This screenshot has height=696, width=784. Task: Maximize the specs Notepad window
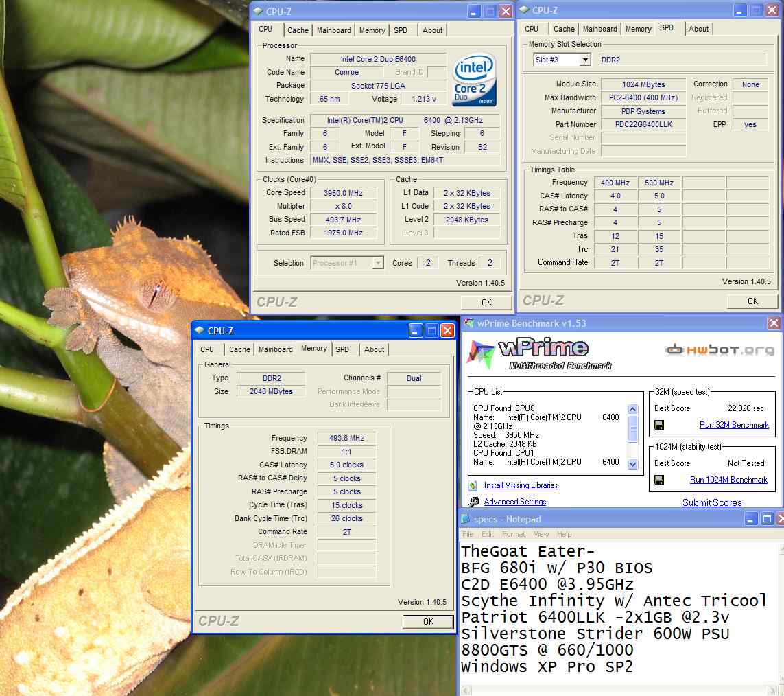(766, 519)
